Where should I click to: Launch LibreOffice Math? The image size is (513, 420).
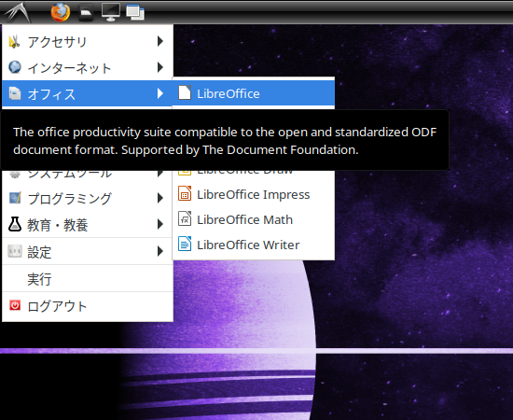tap(254, 219)
